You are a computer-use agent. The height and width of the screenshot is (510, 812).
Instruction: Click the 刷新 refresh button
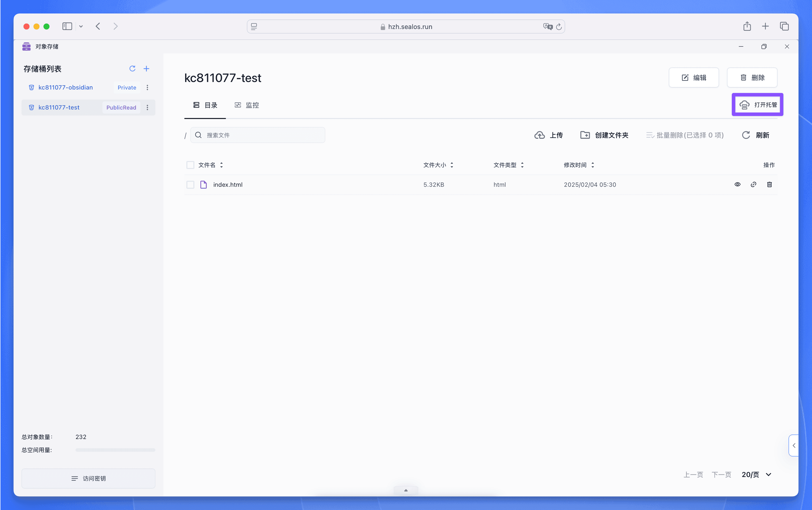pos(755,135)
